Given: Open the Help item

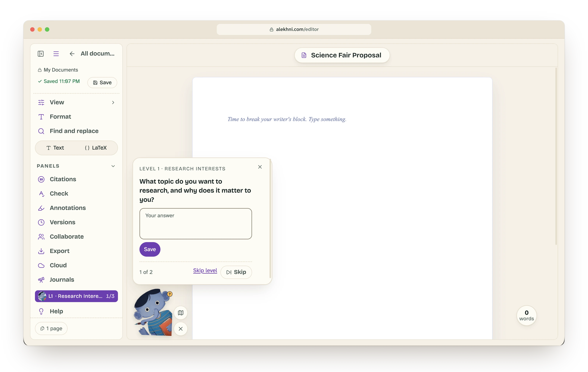Looking at the screenshot, I should click(x=76, y=311).
